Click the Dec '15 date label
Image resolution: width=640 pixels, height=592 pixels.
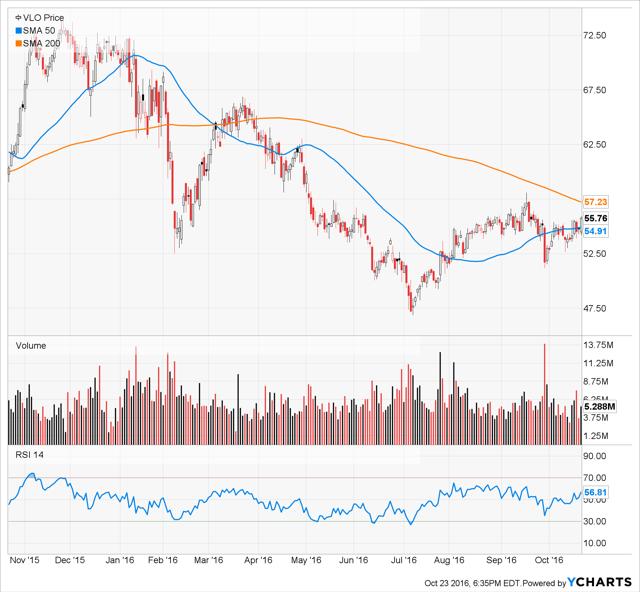(70, 560)
